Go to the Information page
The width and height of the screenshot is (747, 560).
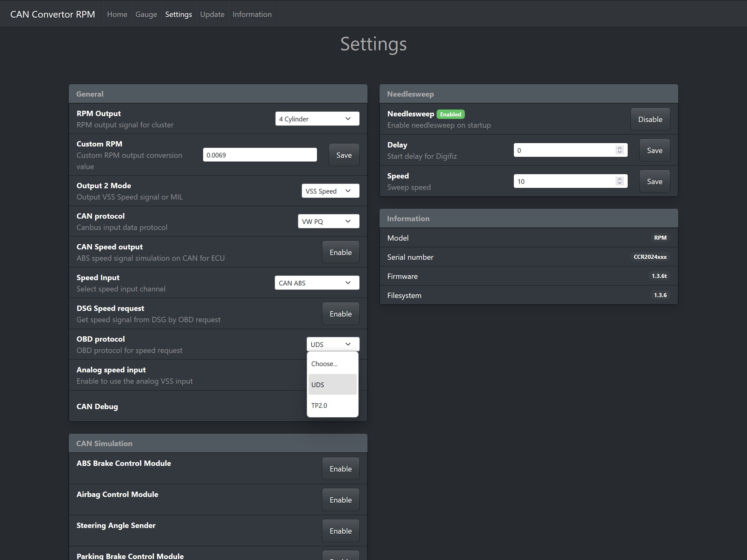point(252,14)
